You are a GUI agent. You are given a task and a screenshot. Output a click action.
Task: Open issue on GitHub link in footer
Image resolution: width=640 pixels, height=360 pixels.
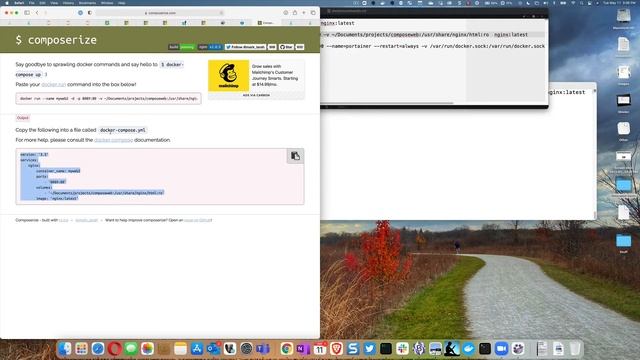[x=198, y=220]
